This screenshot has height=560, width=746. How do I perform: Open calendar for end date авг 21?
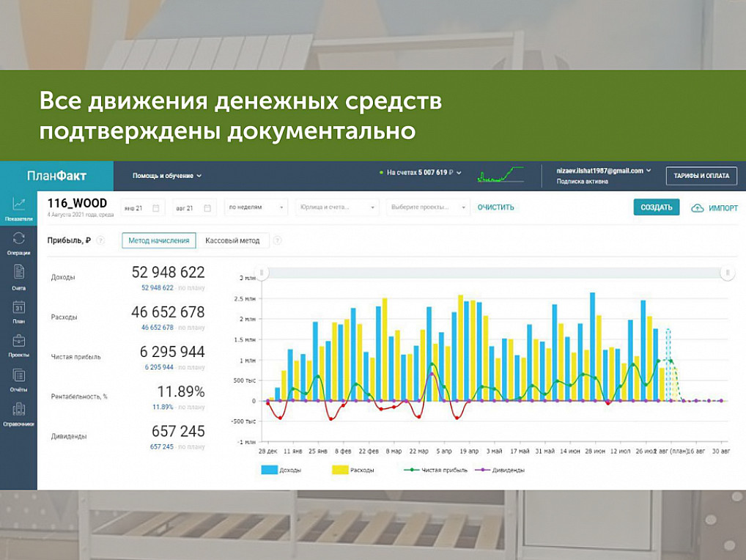[x=207, y=208]
